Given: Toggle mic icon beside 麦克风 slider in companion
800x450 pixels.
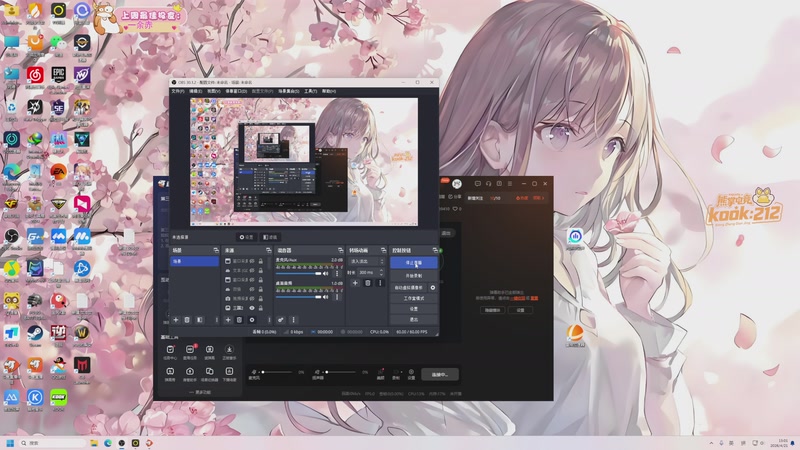Looking at the screenshot, I should pos(254,372).
